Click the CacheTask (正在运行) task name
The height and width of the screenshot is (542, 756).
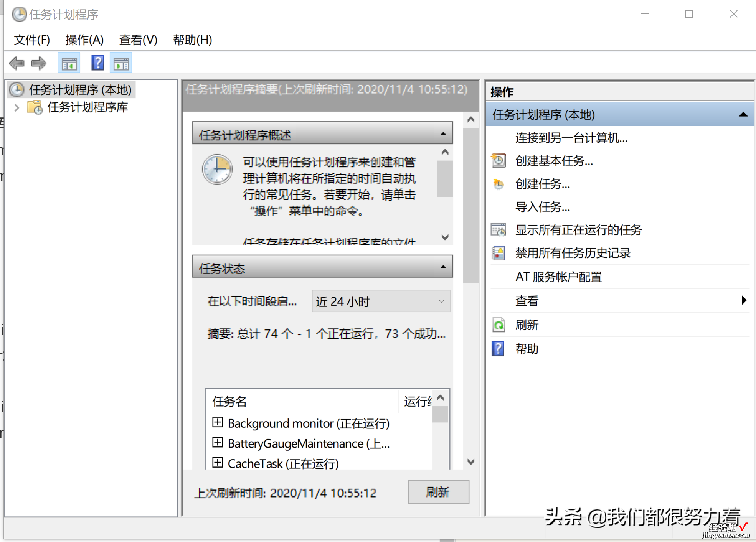pyautogui.click(x=283, y=463)
